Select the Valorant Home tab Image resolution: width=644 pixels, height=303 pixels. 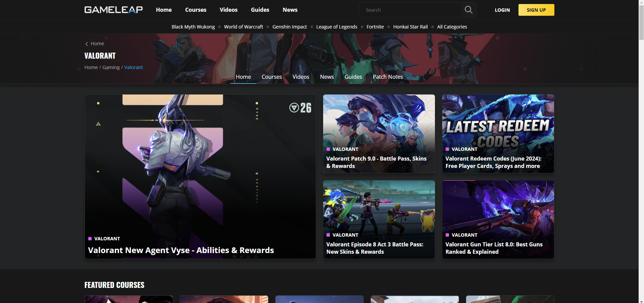point(243,77)
